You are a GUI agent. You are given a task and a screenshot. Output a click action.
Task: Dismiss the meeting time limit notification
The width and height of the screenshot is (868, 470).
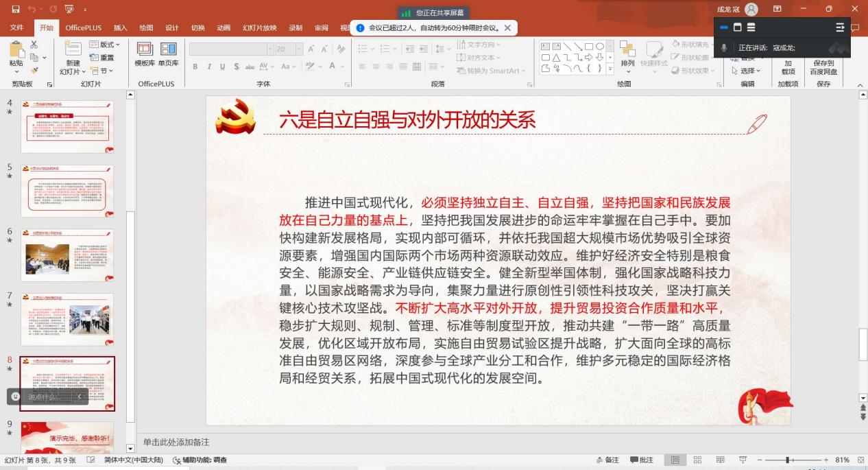tap(507, 28)
